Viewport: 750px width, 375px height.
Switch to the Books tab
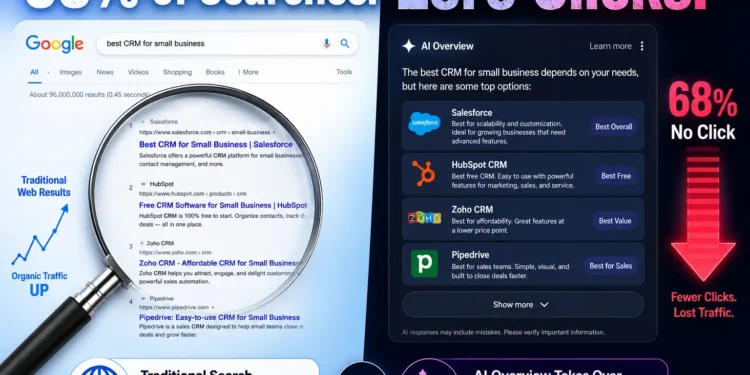coord(215,72)
